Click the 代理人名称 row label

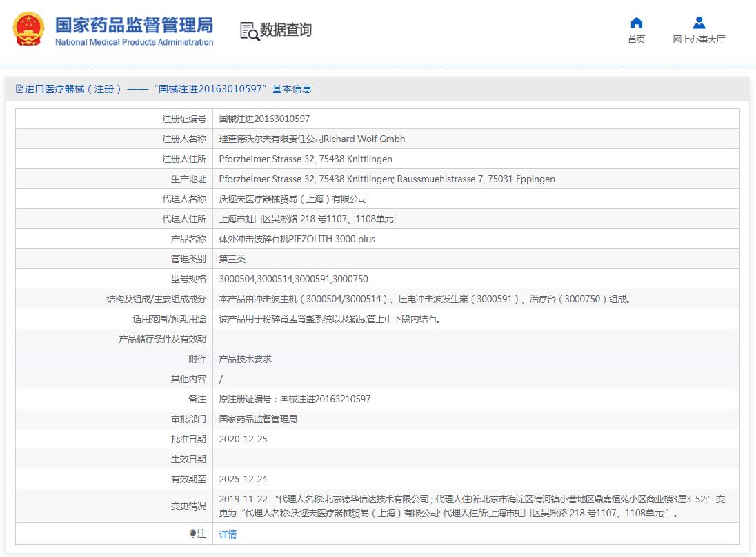tap(184, 199)
